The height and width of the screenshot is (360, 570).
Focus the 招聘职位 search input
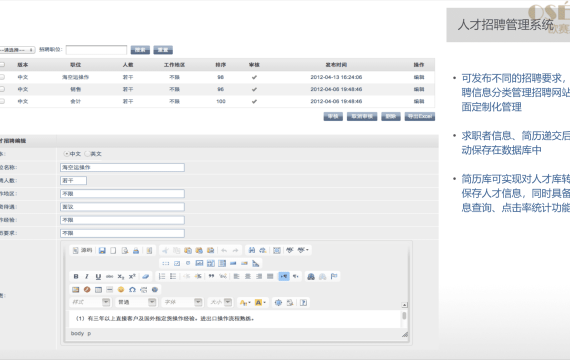96,50
